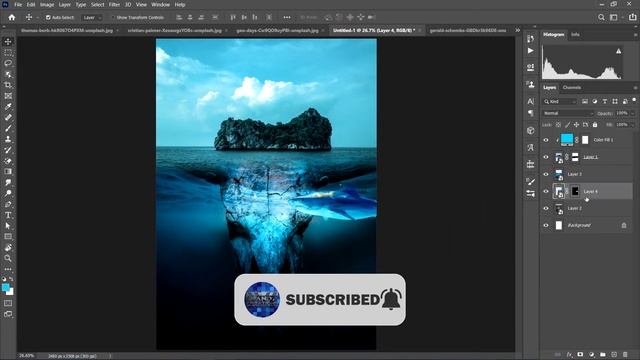Click the more align options ellipsis
Image resolution: width=640 pixels, height=360 pixels.
(x=287, y=18)
